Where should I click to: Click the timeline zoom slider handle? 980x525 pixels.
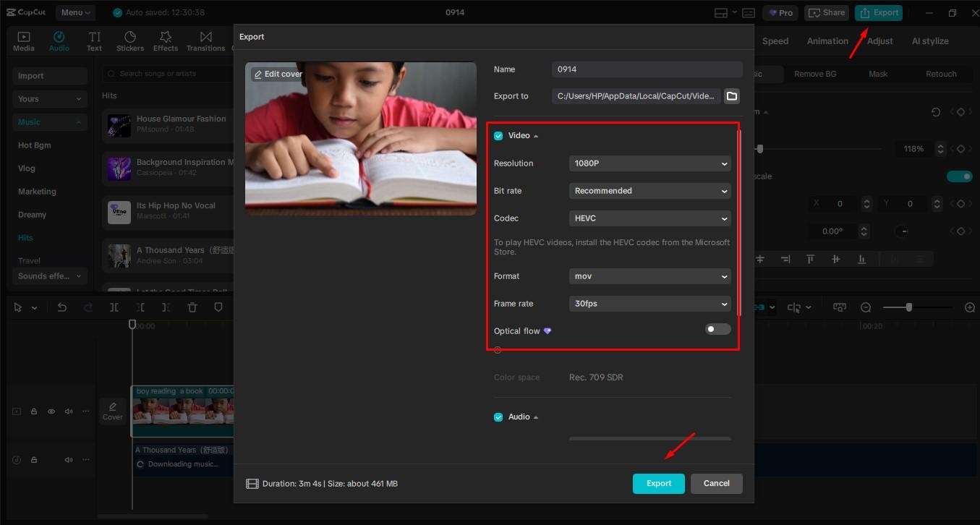909,307
